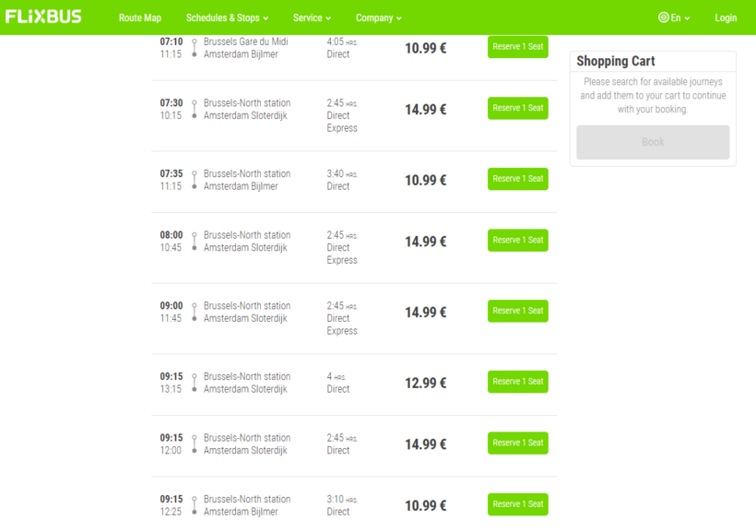Click route stops icon for 09:15–12:25 trip
The image size is (756, 532).
tap(195, 505)
